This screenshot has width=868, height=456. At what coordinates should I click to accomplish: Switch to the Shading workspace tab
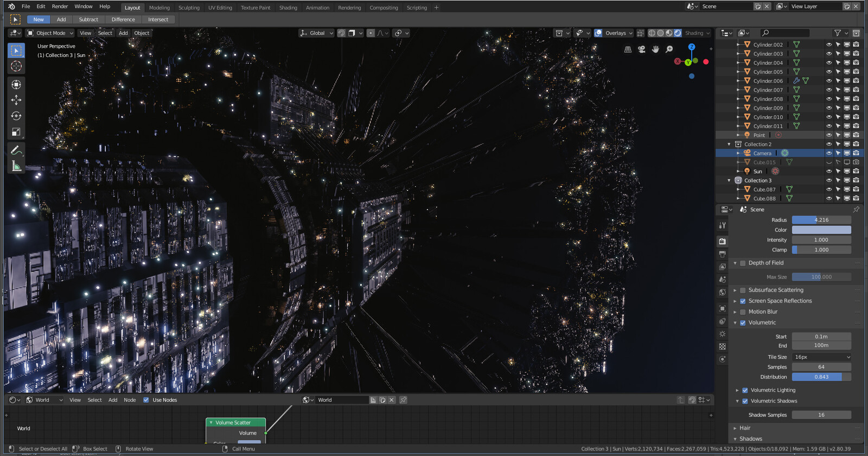(288, 8)
